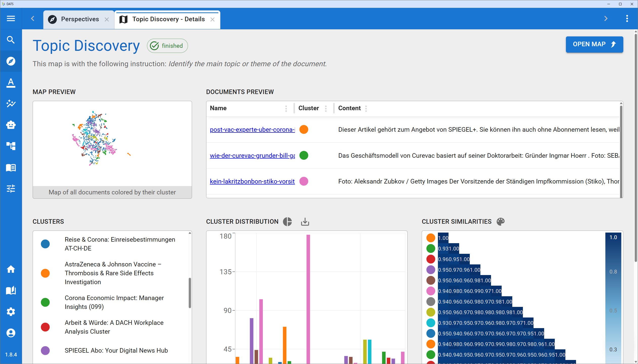Click the green cluster dot in curevac row
The width and height of the screenshot is (638, 364).
click(304, 155)
